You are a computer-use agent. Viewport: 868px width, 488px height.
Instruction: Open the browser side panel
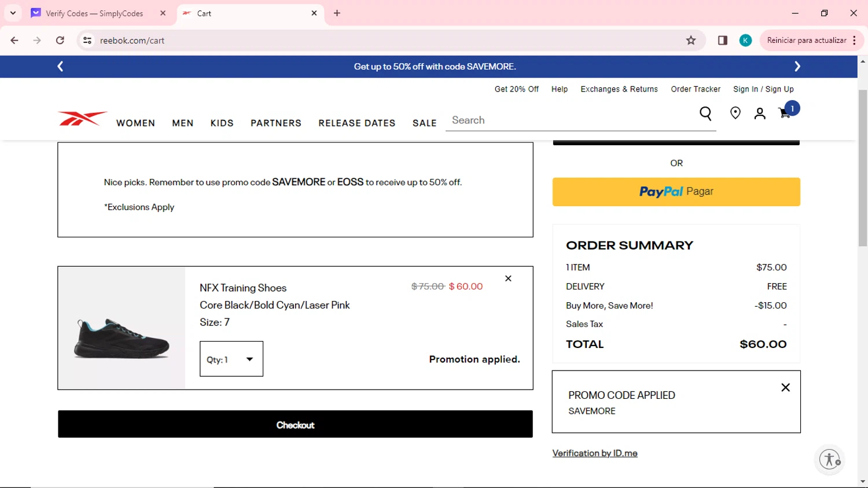click(x=722, y=41)
